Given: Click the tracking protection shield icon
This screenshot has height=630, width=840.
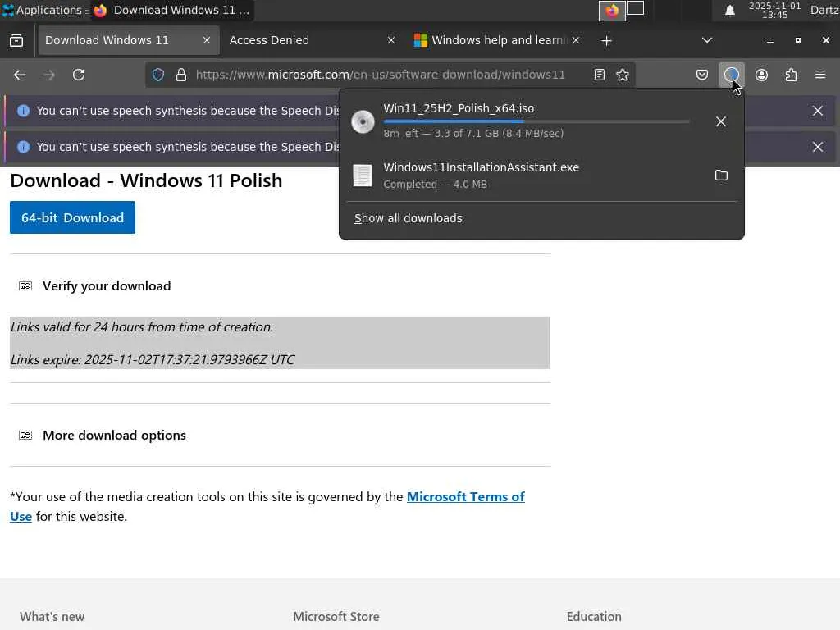Looking at the screenshot, I should (159, 75).
